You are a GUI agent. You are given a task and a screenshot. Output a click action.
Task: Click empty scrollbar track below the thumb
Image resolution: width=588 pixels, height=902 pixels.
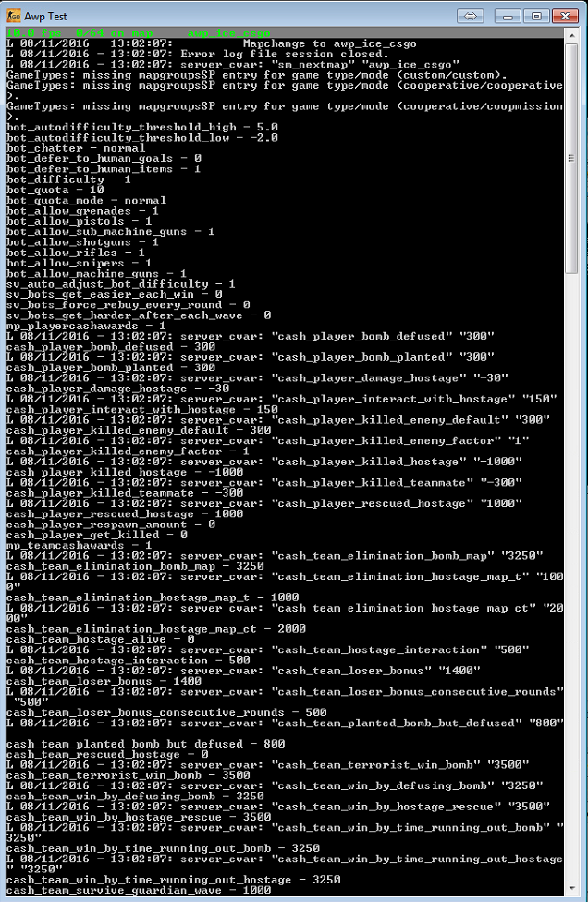pyautogui.click(x=571, y=575)
